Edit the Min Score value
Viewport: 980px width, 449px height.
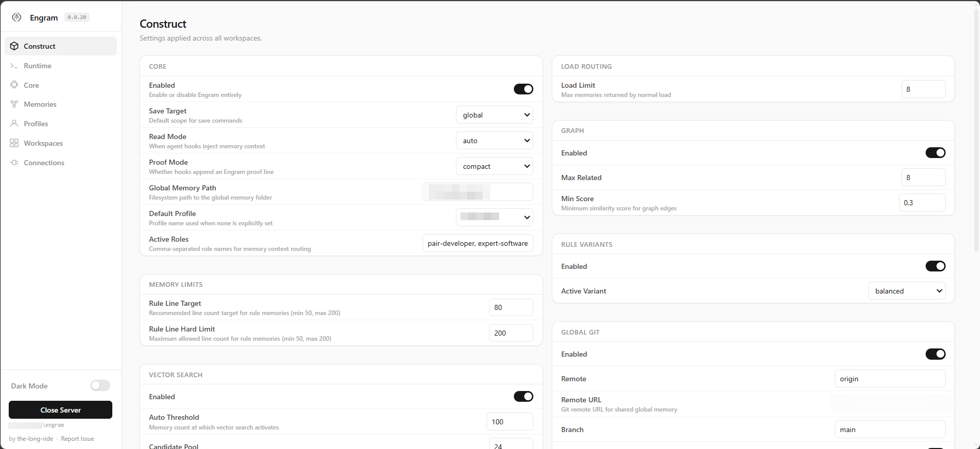click(x=922, y=203)
